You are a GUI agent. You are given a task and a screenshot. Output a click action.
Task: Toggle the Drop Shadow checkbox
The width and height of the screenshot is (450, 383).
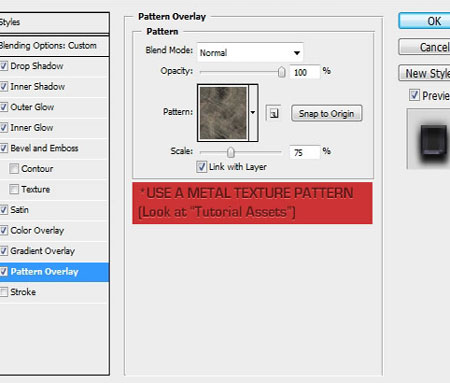3,66
